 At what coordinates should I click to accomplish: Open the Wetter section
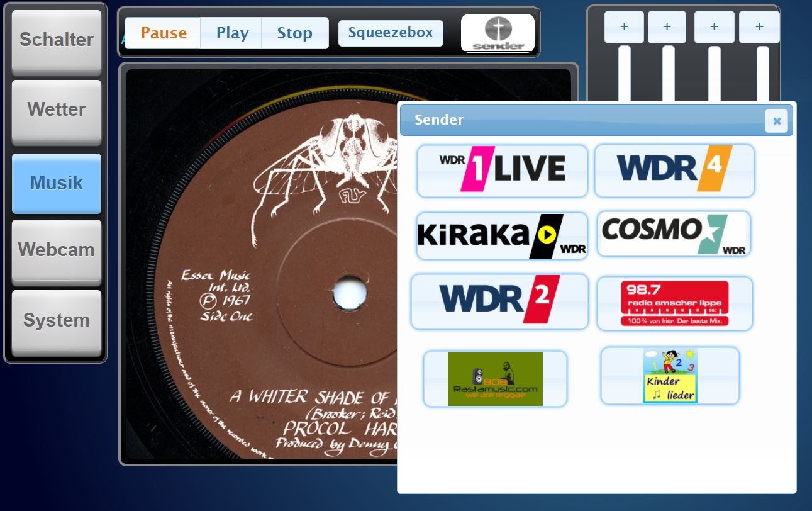(x=57, y=109)
